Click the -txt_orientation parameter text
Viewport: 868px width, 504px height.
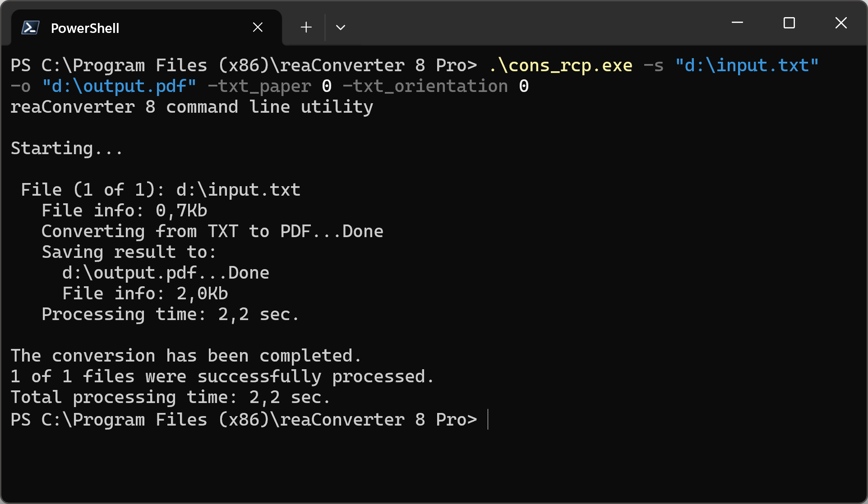pos(425,87)
